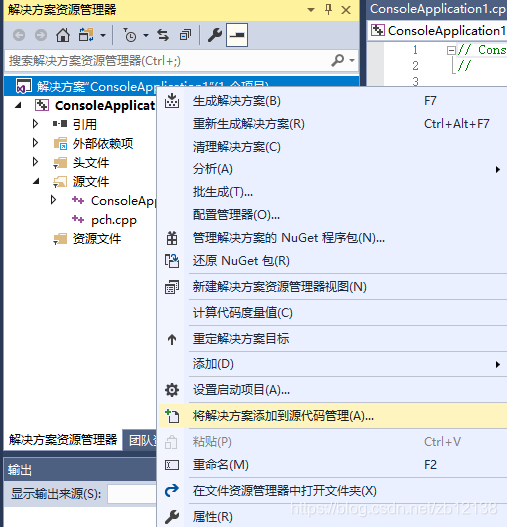This screenshot has height=527, width=507.
Task: Click the 外部依赖项 folder icon
Action: click(61, 144)
